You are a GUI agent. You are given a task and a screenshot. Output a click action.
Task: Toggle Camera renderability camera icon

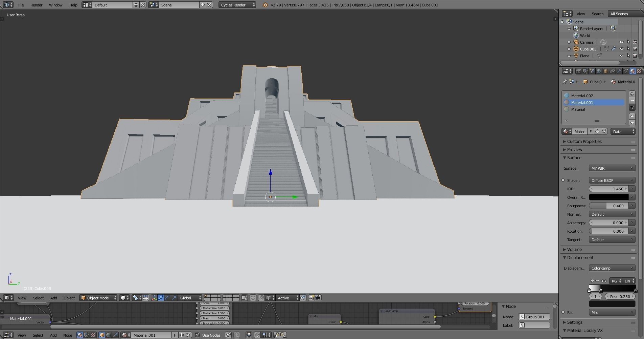pyautogui.click(x=635, y=42)
